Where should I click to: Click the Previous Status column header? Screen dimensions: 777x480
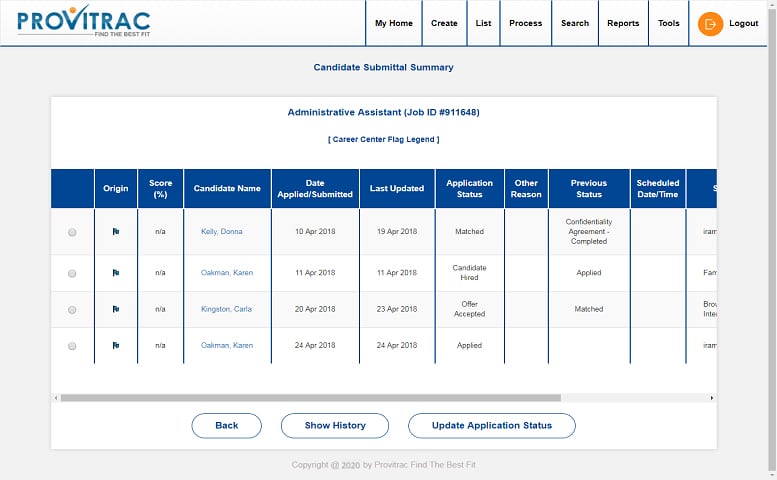click(x=589, y=188)
